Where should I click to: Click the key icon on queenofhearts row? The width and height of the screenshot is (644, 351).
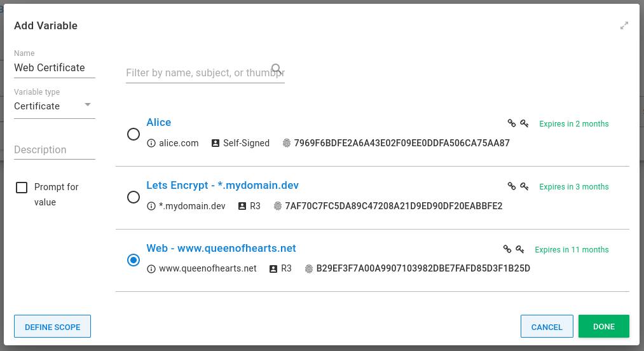519,249
